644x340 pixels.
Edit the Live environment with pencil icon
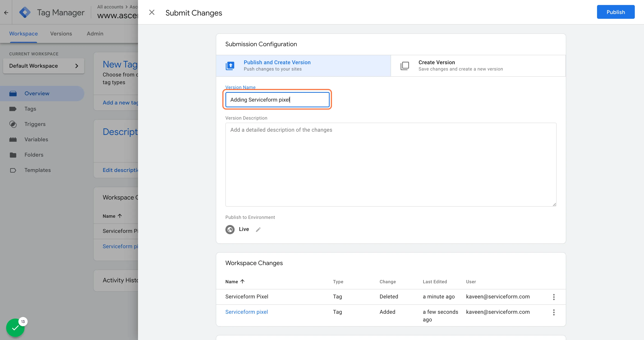tap(258, 229)
